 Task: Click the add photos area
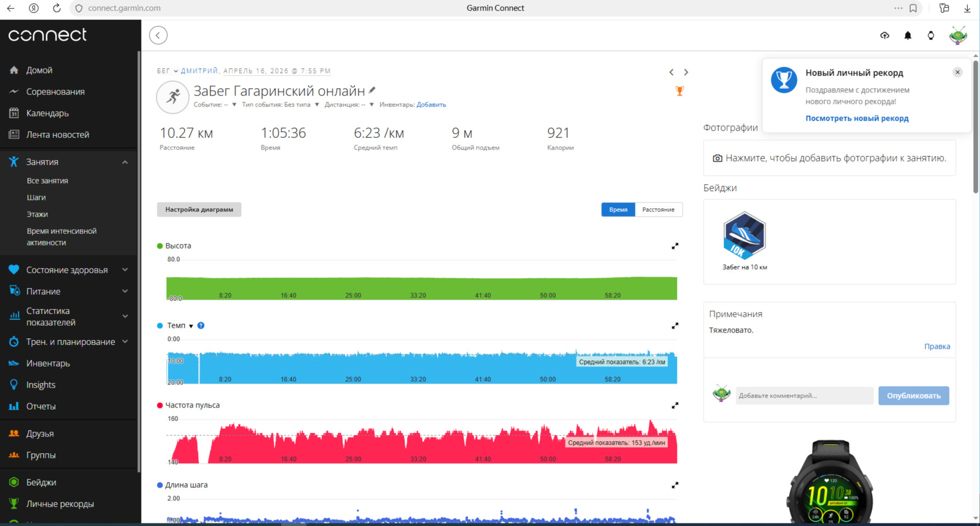(830, 158)
